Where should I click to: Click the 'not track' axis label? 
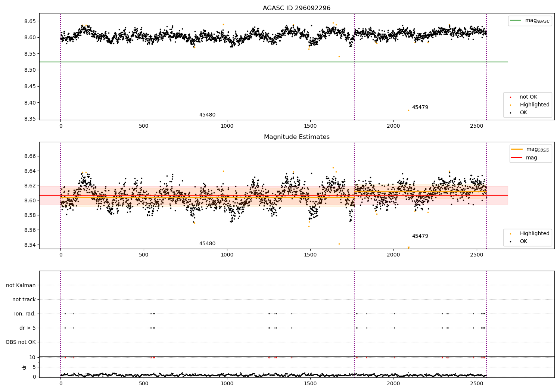coord(24,300)
